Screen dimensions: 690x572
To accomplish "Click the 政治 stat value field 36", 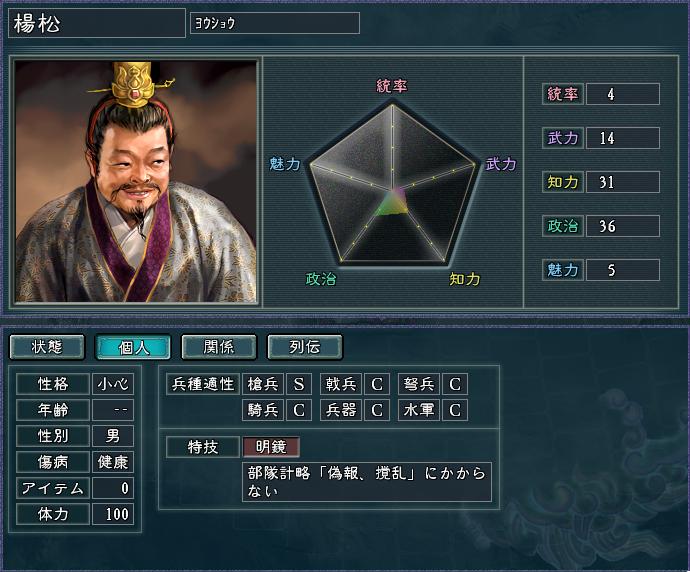I will 623,226.
